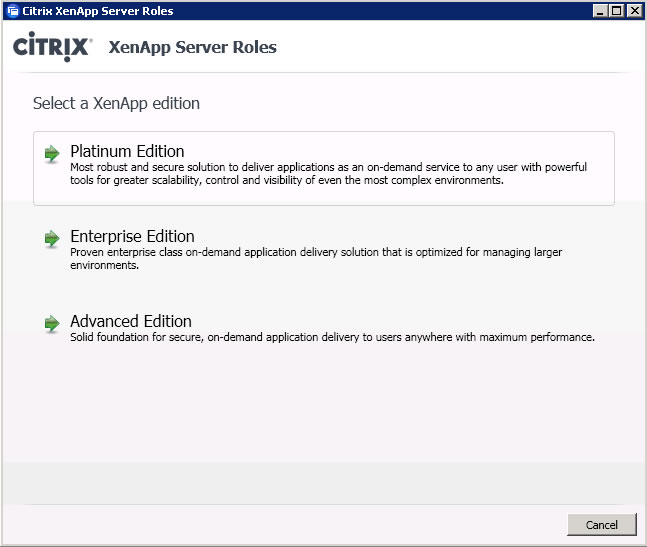Cancel the XenApp edition selection
This screenshot has height=547, width=647.
602,525
